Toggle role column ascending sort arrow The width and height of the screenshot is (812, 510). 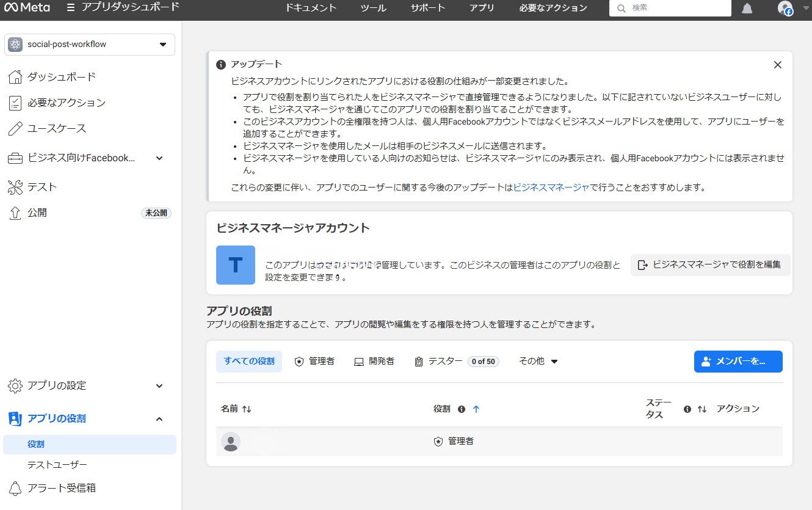tap(476, 409)
